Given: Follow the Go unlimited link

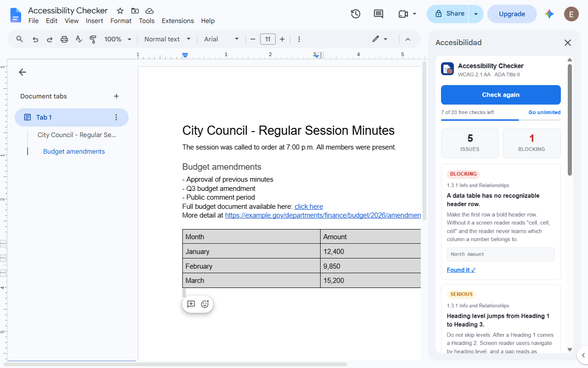Looking at the screenshot, I should click(544, 112).
